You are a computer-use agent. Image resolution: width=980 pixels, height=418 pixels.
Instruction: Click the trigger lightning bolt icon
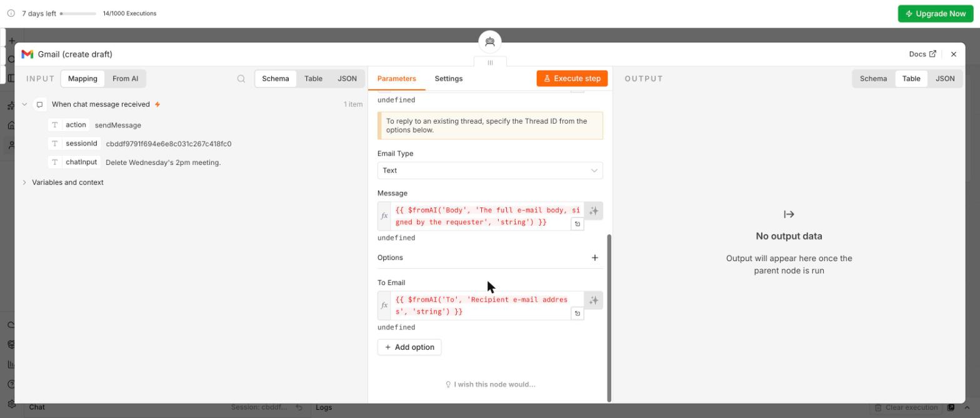157,104
